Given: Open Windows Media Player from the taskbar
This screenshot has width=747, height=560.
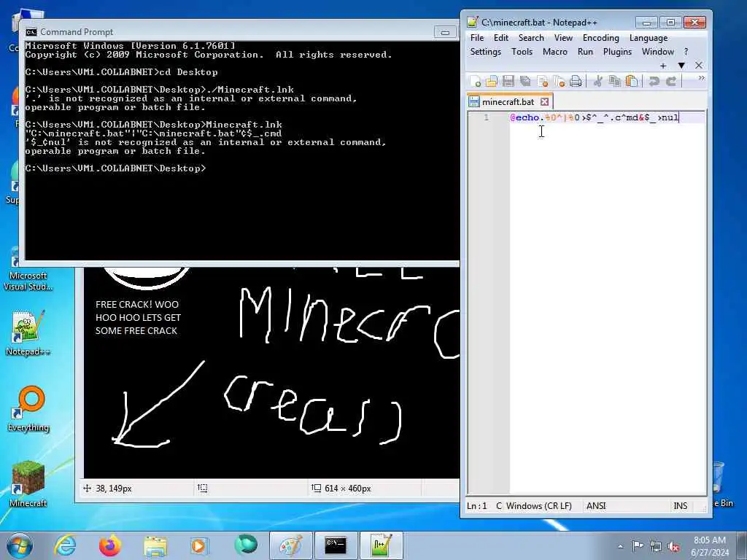Looking at the screenshot, I should [x=198, y=545].
